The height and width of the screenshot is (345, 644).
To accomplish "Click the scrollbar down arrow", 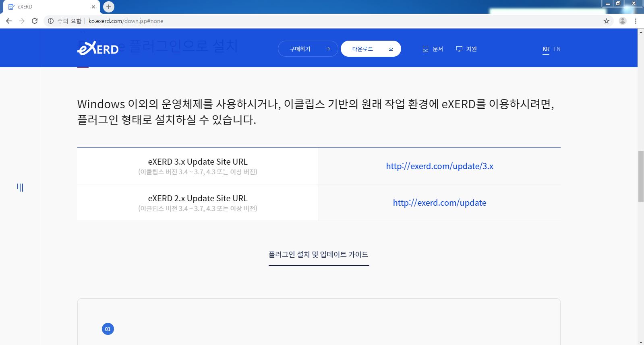I will pos(641,342).
